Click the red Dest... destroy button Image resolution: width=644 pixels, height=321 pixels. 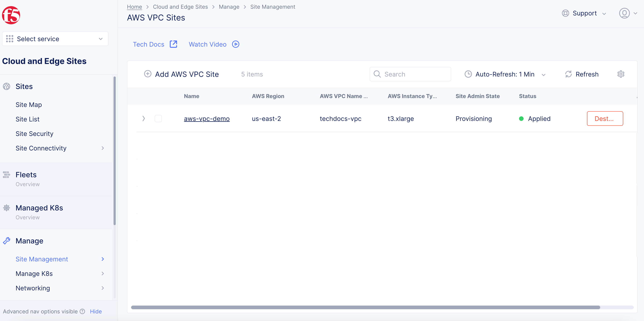pos(605,119)
